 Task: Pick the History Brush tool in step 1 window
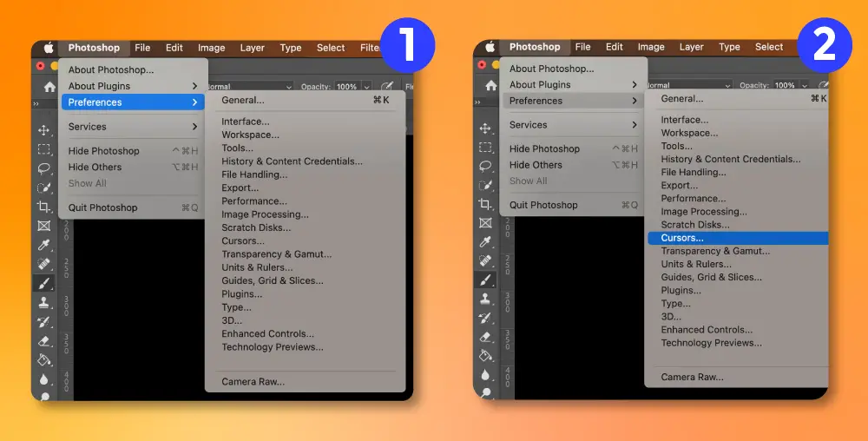[x=43, y=322]
